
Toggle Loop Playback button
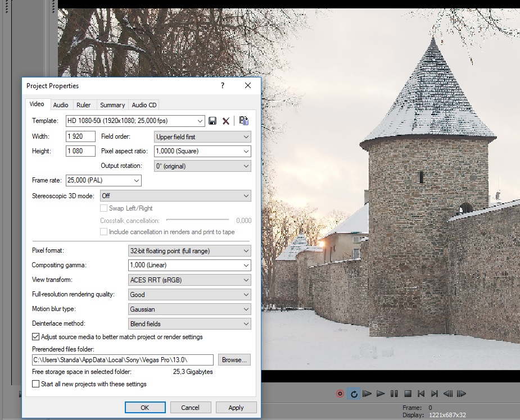354,394
